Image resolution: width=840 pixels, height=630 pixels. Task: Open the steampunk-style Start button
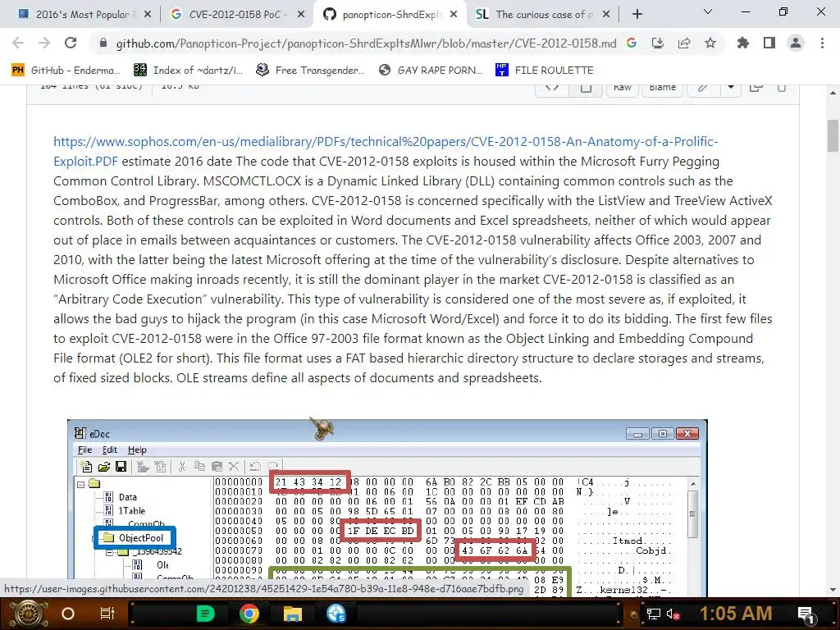point(29,614)
